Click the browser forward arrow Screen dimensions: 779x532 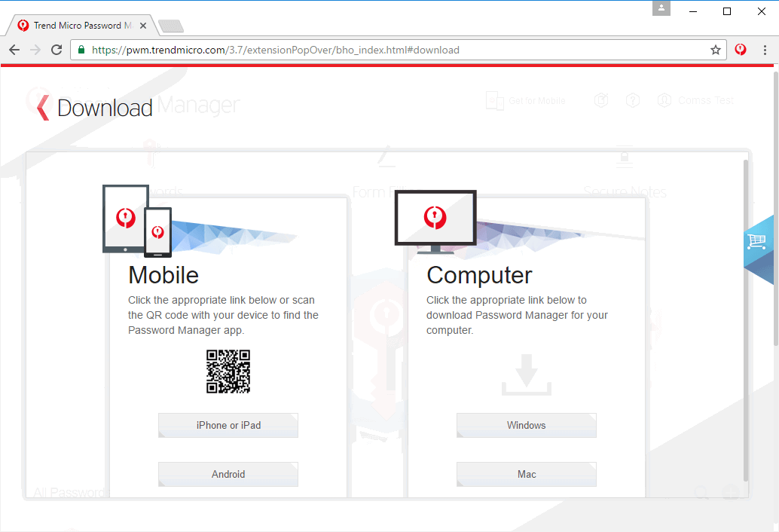[x=35, y=50]
